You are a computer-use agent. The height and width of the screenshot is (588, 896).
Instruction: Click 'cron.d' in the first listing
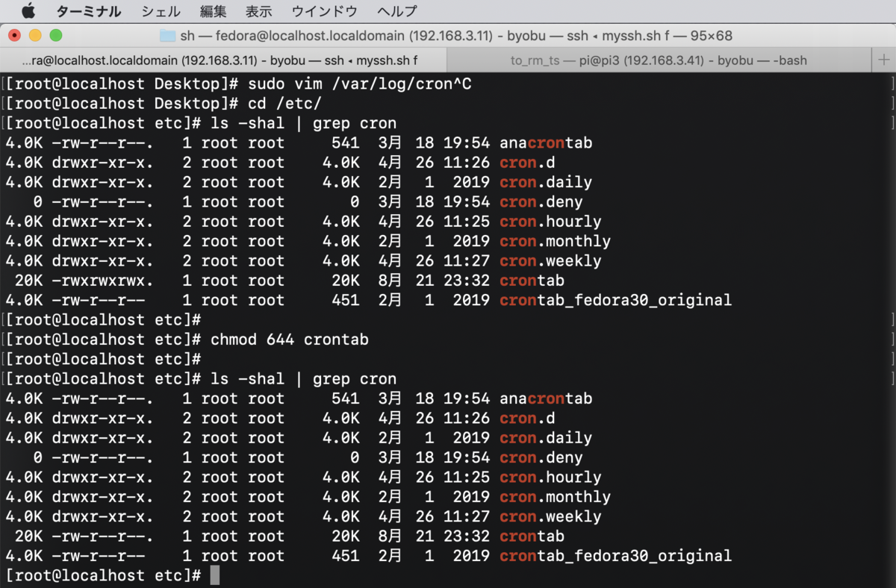(527, 163)
